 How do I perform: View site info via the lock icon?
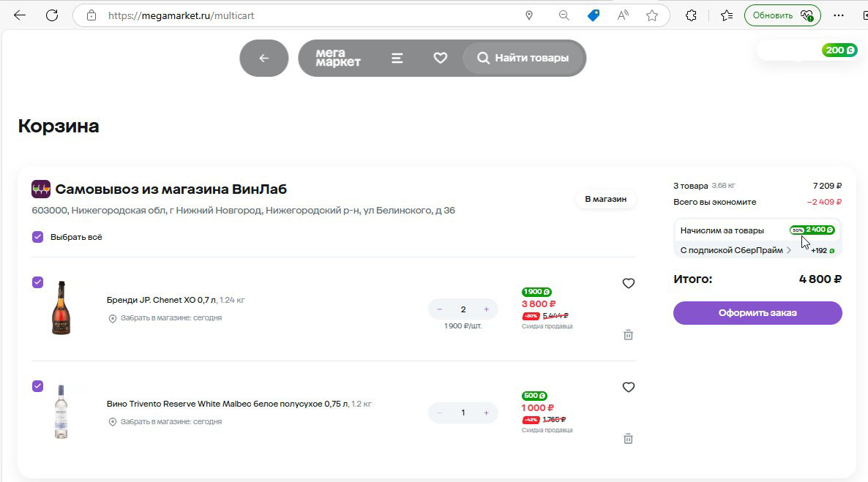pyautogui.click(x=91, y=15)
